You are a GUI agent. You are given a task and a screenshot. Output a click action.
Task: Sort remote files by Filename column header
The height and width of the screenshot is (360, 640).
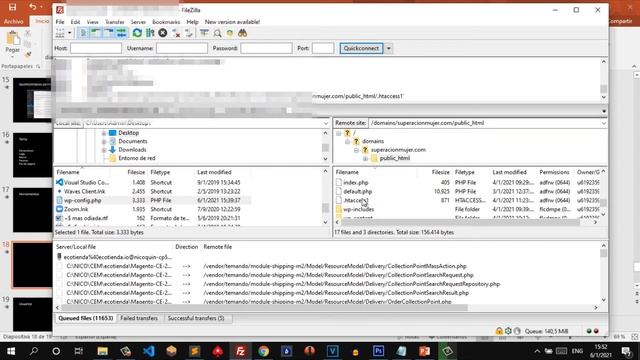click(347, 172)
